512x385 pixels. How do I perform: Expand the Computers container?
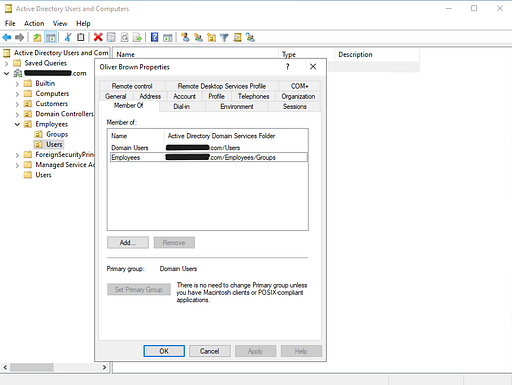pos(17,94)
